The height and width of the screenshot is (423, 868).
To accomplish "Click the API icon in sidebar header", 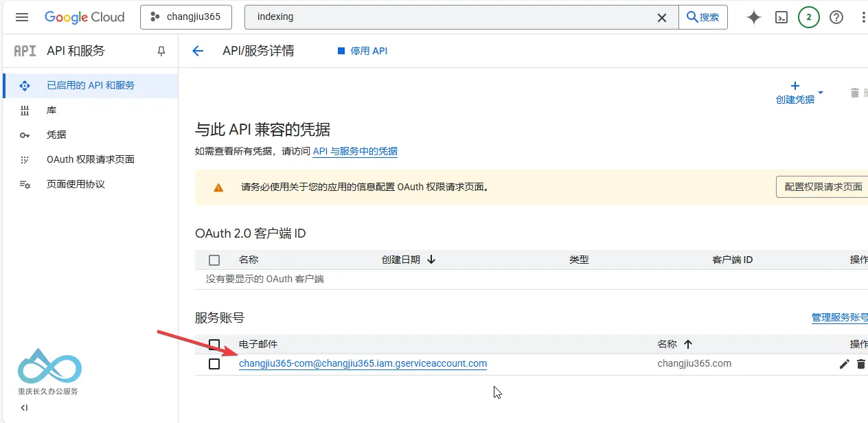I will tap(25, 51).
